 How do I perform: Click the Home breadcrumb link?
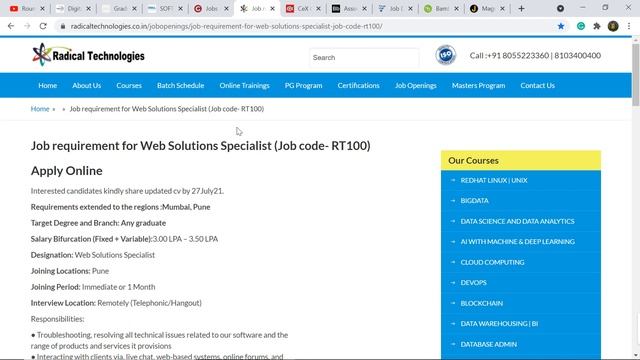(40, 109)
